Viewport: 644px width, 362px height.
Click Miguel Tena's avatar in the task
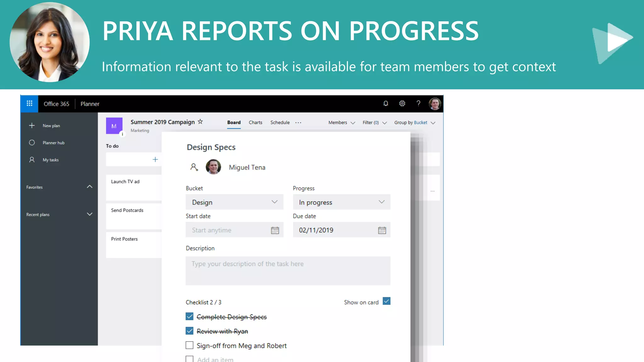pyautogui.click(x=213, y=167)
